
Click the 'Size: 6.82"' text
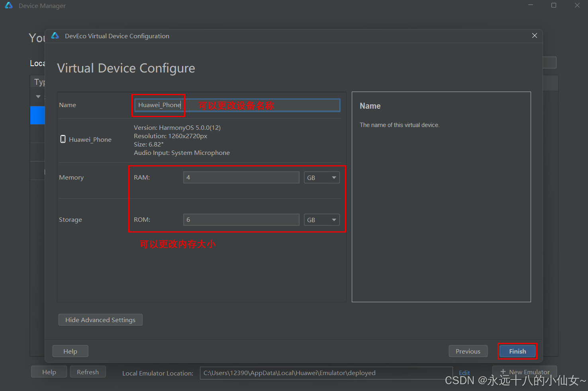pos(149,145)
